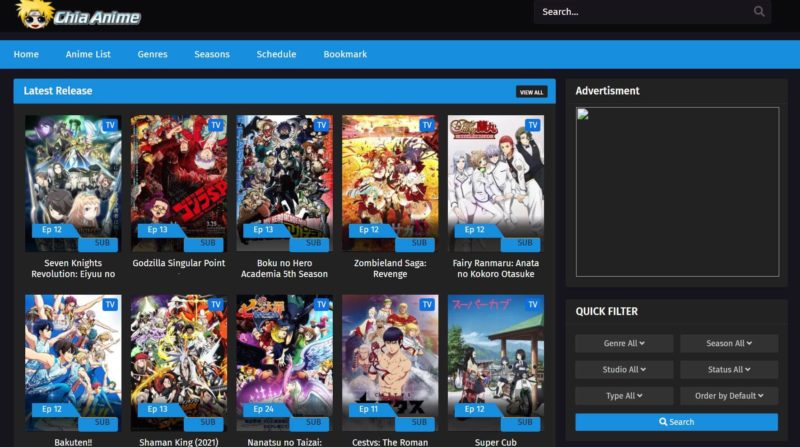Click Ep 12 label on Seven Knights
Screen dimensions: 800x447
coord(52,230)
